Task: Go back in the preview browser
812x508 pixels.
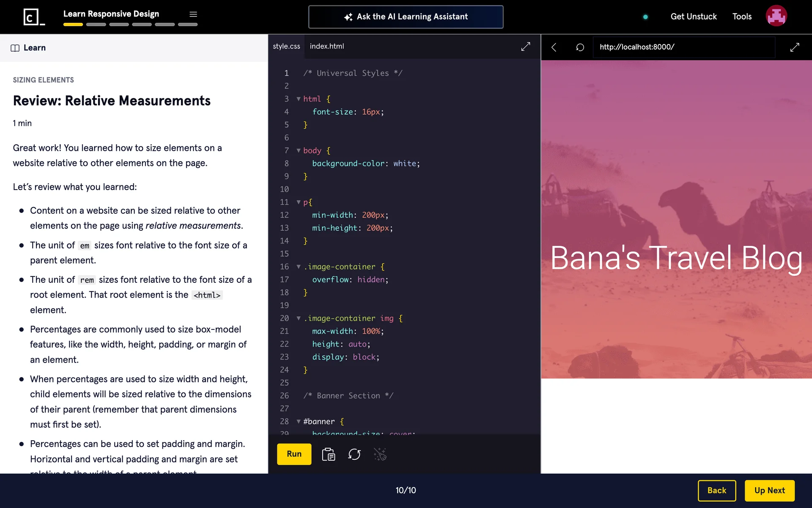Action: [x=554, y=47]
